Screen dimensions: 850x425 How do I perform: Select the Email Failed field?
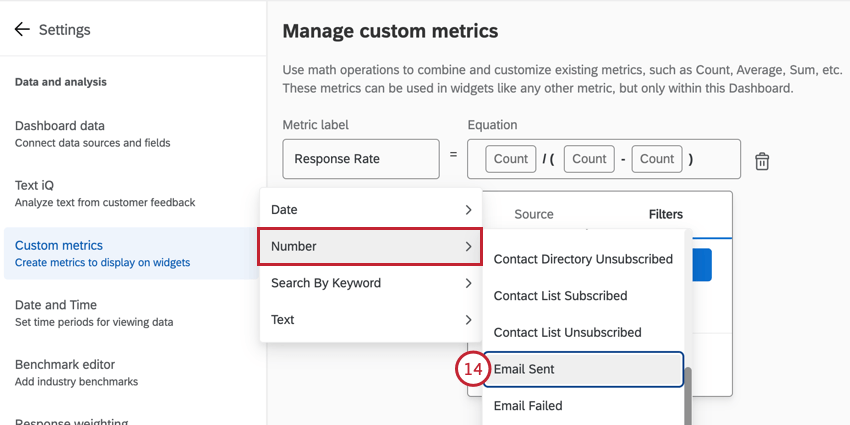pyautogui.click(x=528, y=406)
